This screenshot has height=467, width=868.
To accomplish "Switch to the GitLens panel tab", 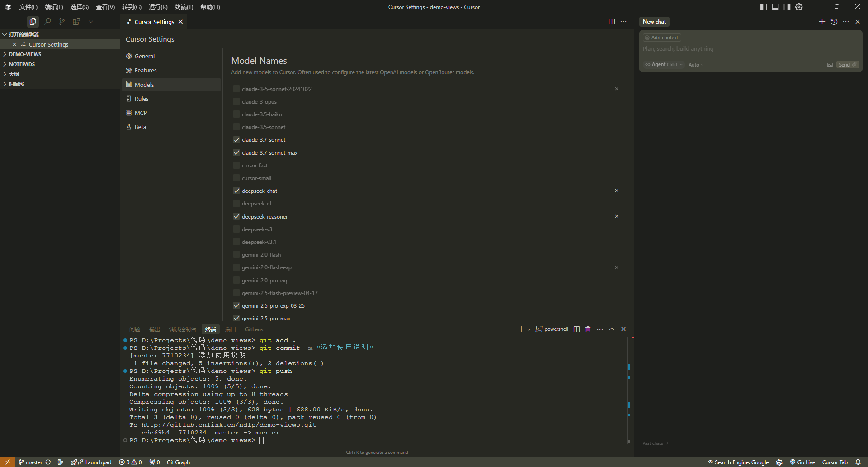I will [x=254, y=329].
